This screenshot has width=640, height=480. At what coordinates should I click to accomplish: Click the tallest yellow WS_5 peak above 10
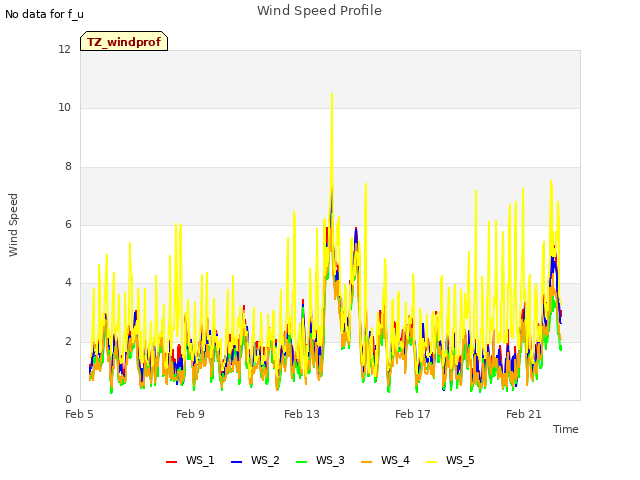[332, 95]
